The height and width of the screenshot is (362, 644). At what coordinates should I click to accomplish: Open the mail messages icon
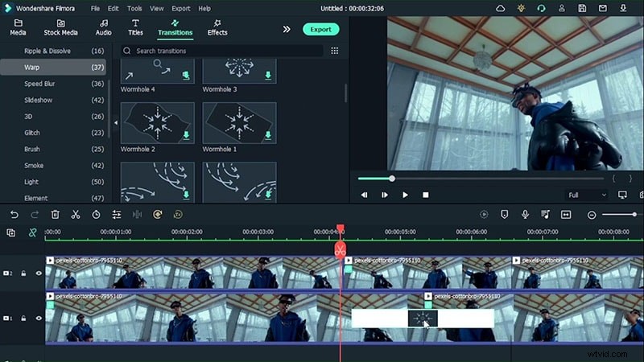602,8
